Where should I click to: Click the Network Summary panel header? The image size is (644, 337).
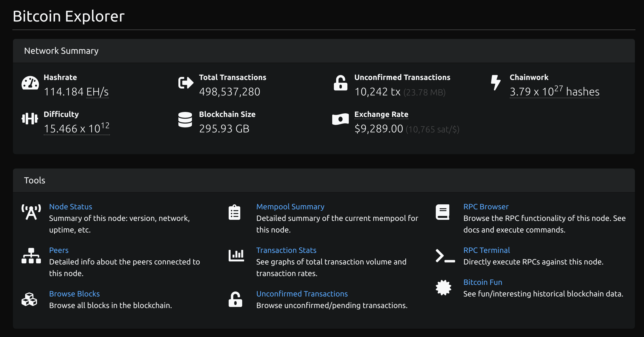(x=324, y=51)
